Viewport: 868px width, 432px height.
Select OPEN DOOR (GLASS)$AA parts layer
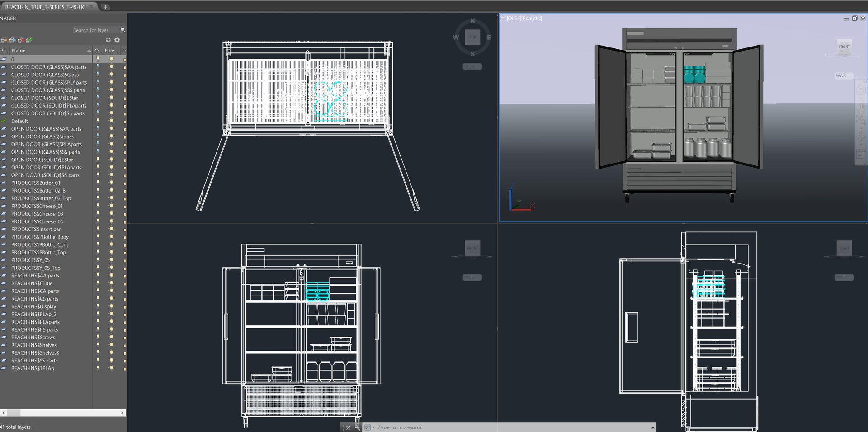(46, 129)
